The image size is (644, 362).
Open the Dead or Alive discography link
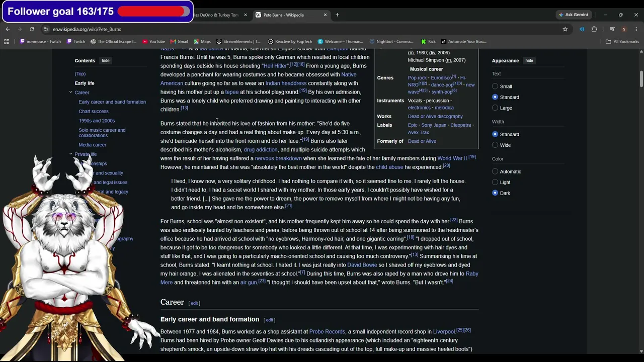[x=435, y=117]
